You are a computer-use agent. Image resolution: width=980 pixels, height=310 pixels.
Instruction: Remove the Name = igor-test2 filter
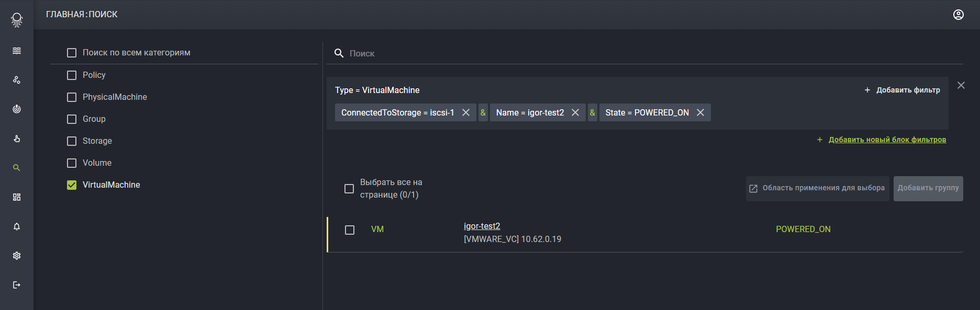[x=575, y=112]
